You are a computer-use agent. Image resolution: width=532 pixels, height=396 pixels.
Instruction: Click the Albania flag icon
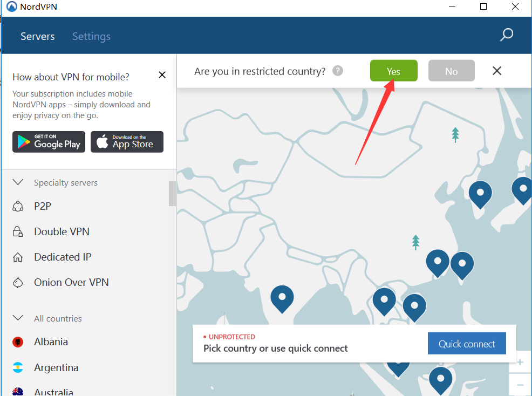coord(18,342)
